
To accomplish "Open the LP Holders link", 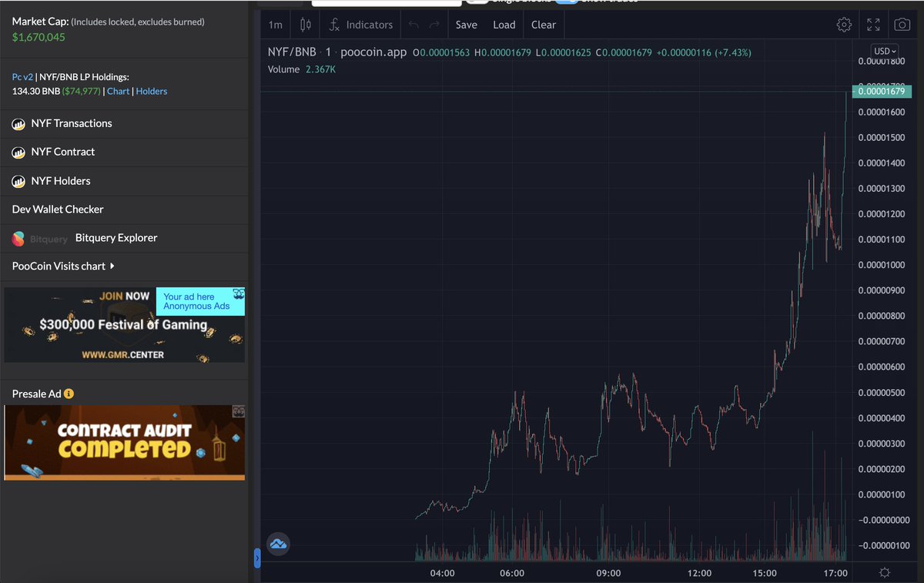I will (x=152, y=91).
